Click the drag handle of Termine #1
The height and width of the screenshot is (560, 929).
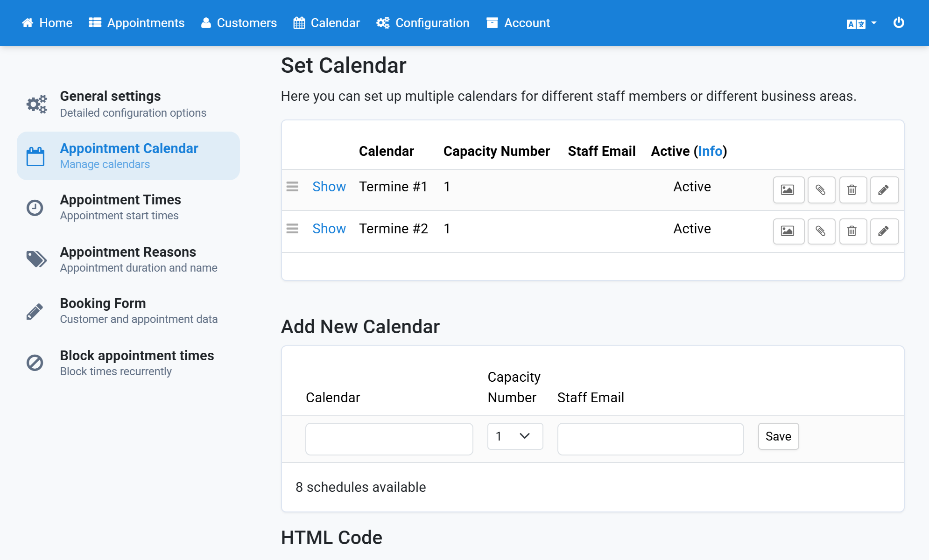tap(292, 187)
